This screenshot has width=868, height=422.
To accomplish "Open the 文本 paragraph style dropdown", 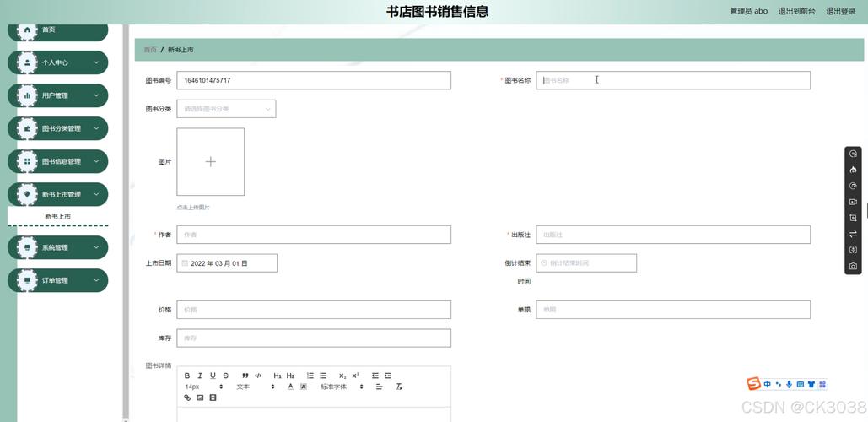I will [256, 387].
